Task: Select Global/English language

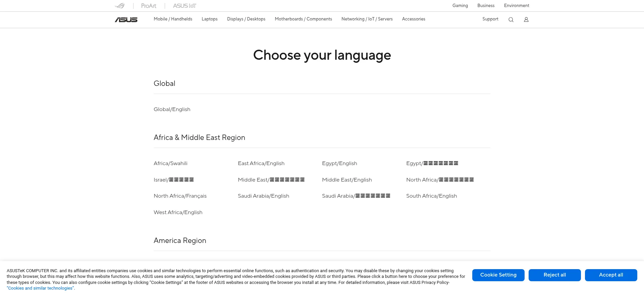Action: [x=172, y=109]
